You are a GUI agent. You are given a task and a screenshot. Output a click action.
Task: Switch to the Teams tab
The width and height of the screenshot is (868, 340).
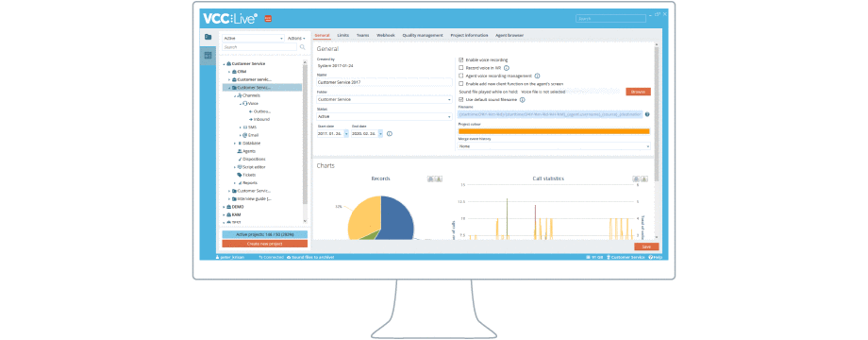363,35
